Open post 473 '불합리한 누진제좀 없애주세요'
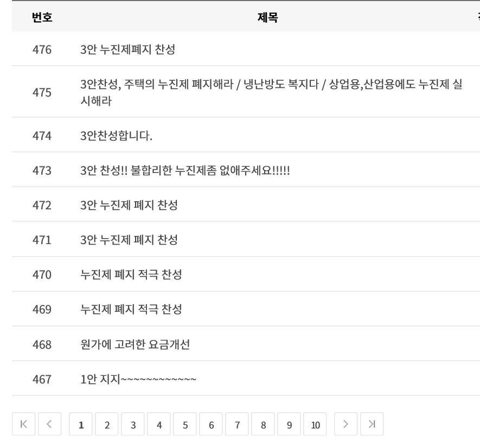This screenshot has width=480, height=448. pyautogui.click(x=185, y=170)
